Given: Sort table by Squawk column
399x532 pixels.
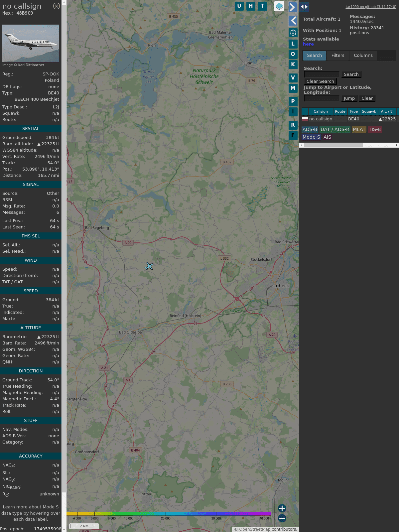Looking at the screenshot, I should pos(369,112).
